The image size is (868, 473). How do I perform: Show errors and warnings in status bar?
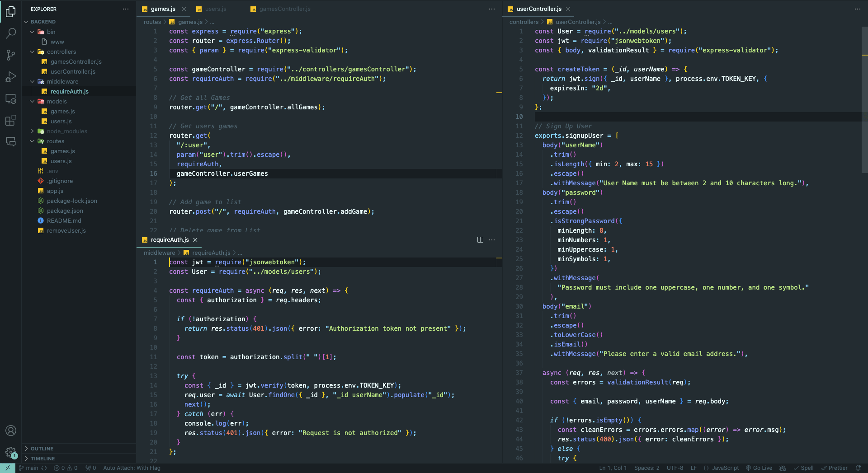click(66, 468)
